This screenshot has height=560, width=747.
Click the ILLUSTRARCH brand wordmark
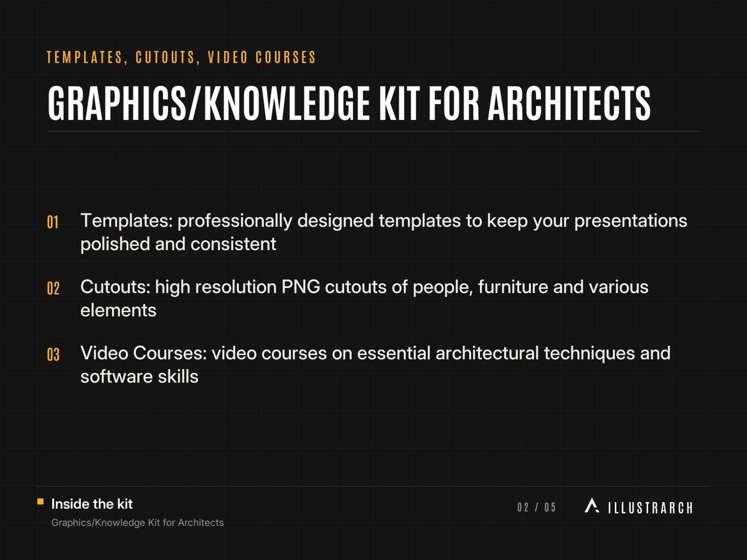[650, 508]
